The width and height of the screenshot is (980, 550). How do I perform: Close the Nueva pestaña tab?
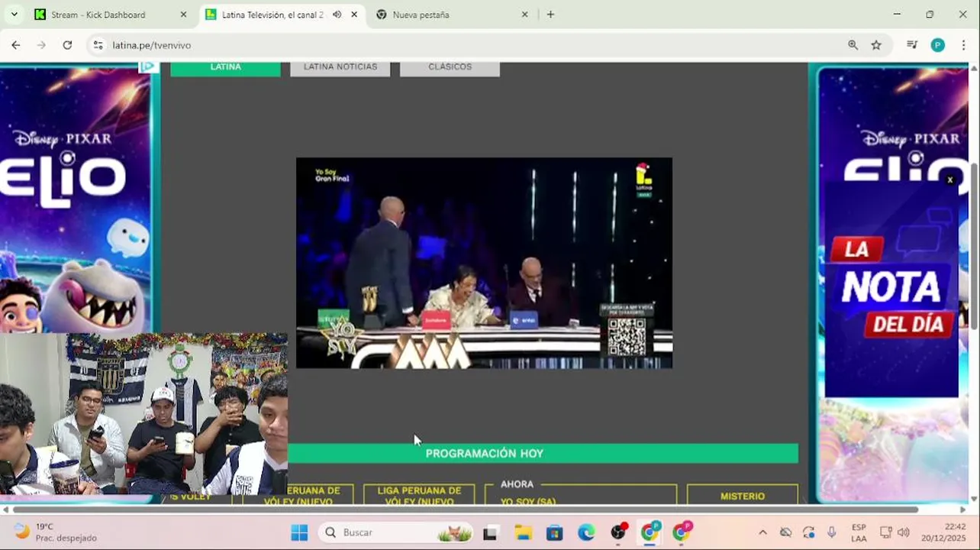(524, 15)
